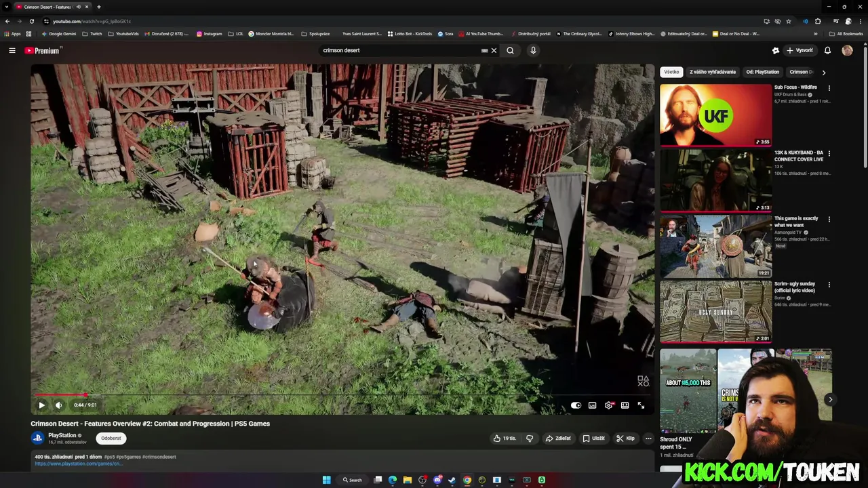Open Steam from the taskbar
The width and height of the screenshot is (868, 488).
(x=452, y=480)
